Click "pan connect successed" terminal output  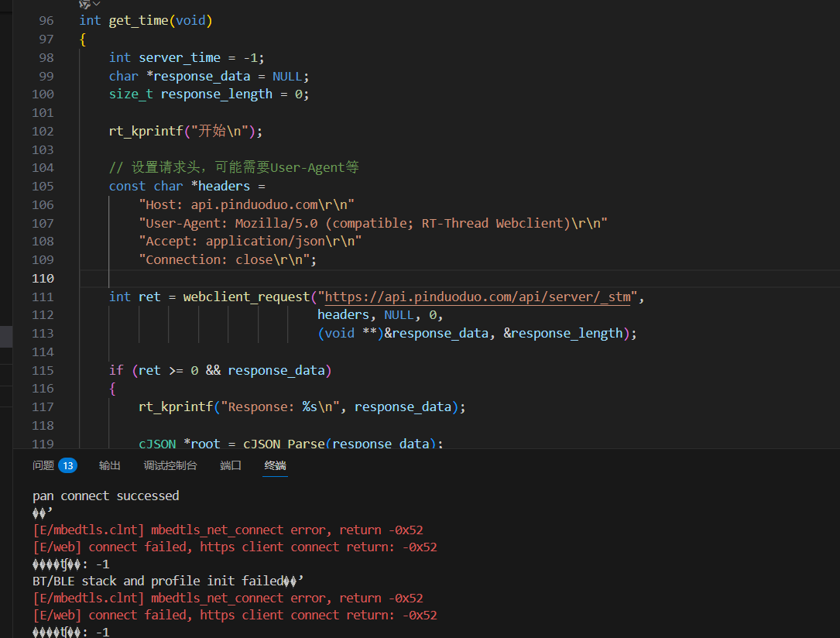point(105,496)
